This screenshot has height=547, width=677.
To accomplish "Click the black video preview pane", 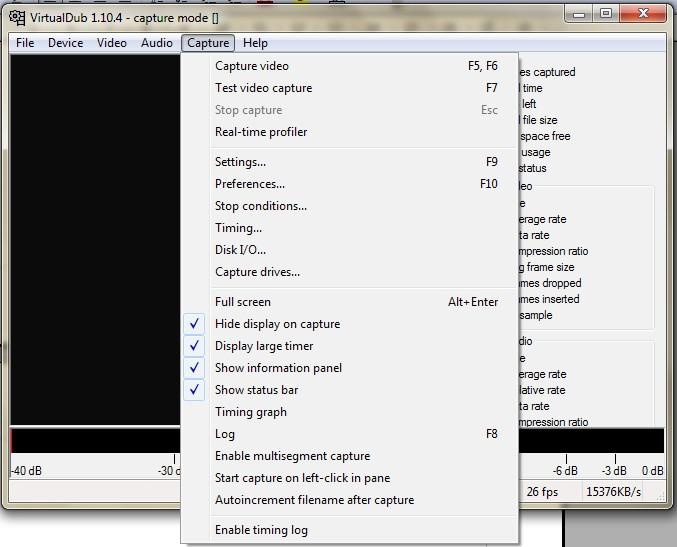I will click(x=95, y=240).
